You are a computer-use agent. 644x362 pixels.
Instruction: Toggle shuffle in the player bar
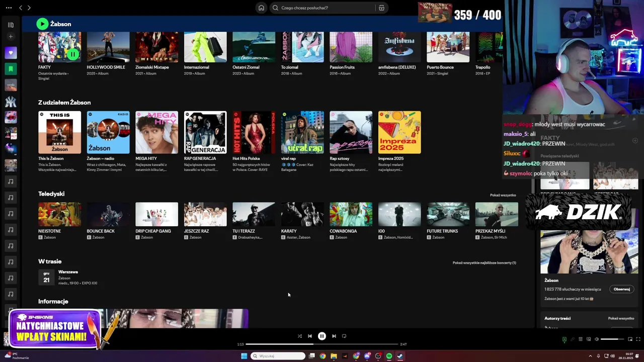point(299,336)
